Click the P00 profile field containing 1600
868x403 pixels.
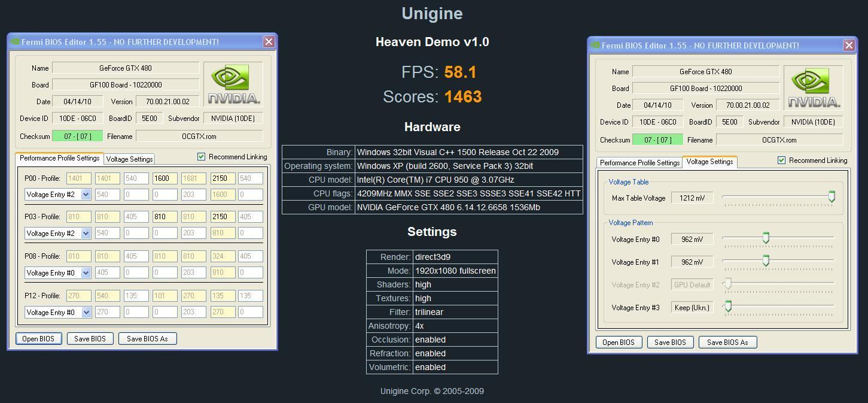click(165, 178)
